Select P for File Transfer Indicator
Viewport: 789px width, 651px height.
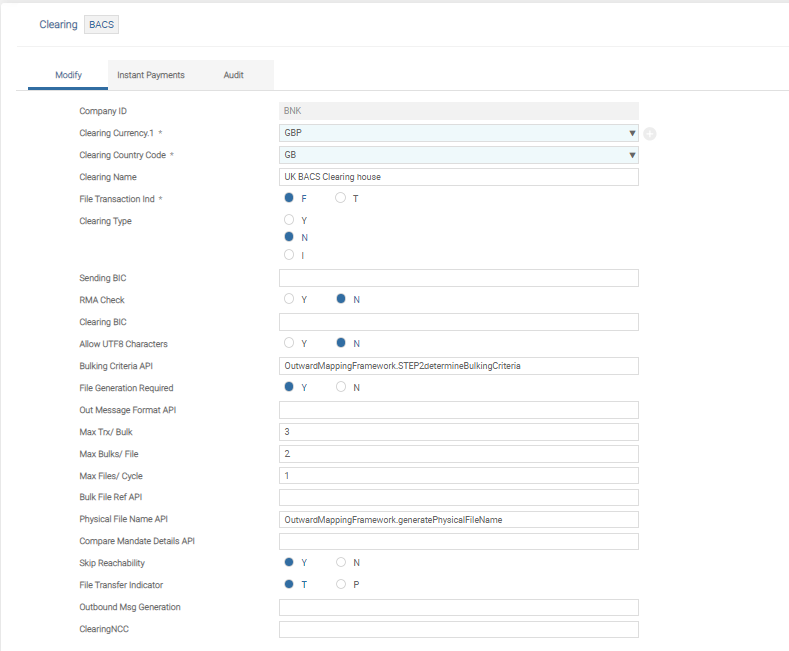tap(341, 584)
